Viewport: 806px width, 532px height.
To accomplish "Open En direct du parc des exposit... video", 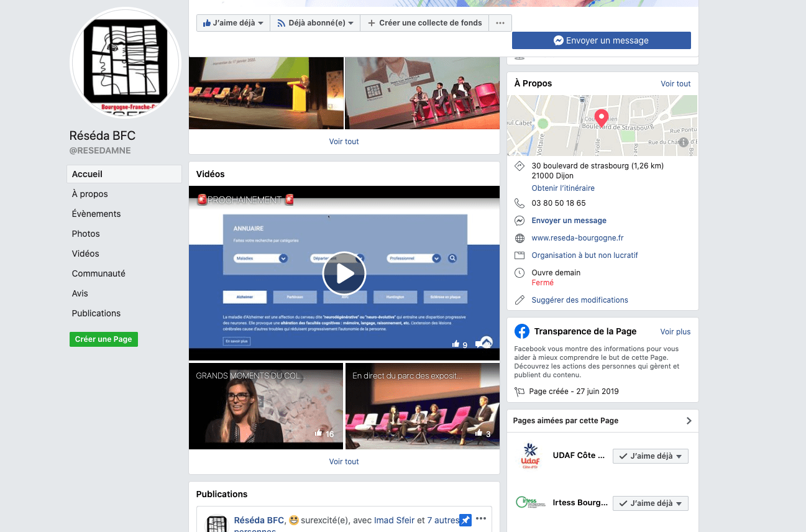I will (x=423, y=406).
